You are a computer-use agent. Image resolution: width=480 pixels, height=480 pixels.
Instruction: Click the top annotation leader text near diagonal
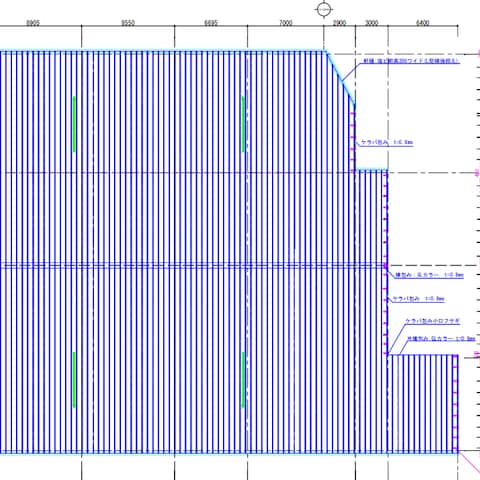pos(411,61)
